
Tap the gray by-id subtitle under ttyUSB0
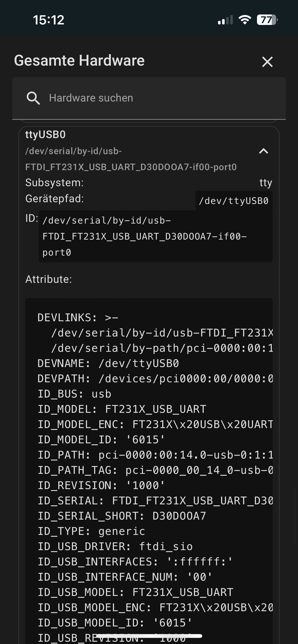131,159
